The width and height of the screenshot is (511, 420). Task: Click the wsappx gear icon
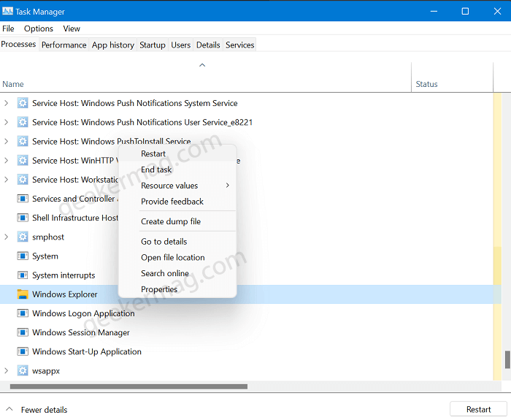click(23, 371)
